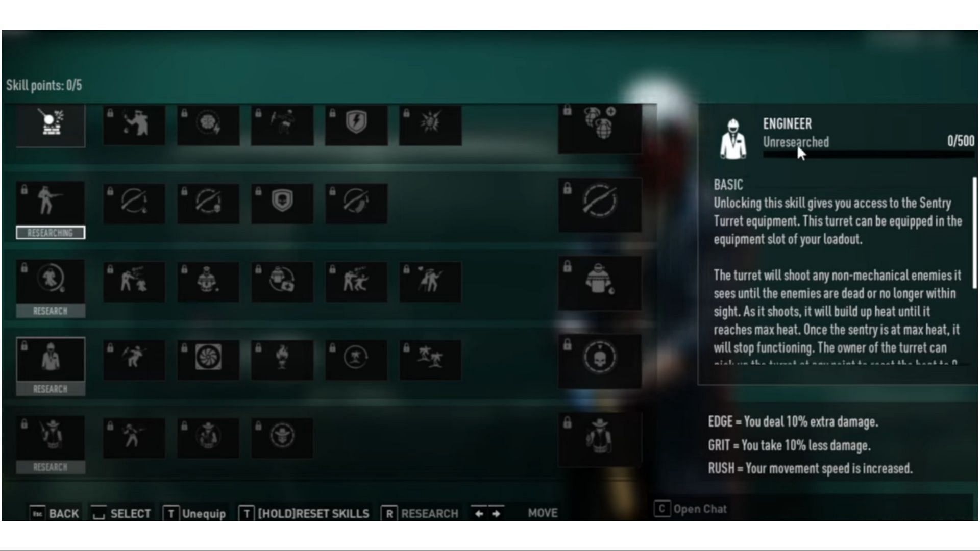Click the skill points counter 0/5
Image resolution: width=980 pixels, height=551 pixels.
45,84
